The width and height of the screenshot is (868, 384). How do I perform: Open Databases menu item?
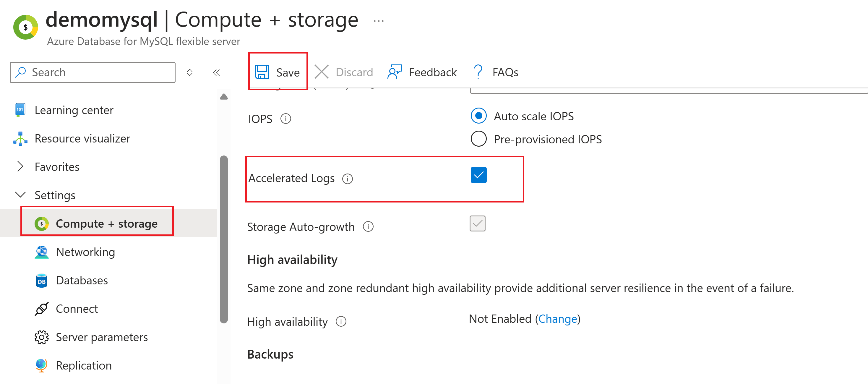pyautogui.click(x=82, y=280)
